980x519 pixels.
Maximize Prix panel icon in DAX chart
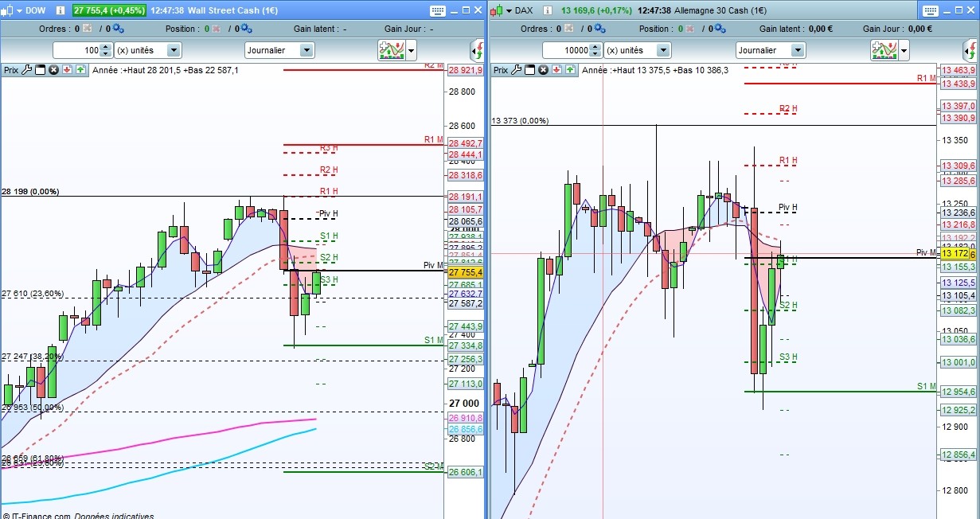coord(529,70)
